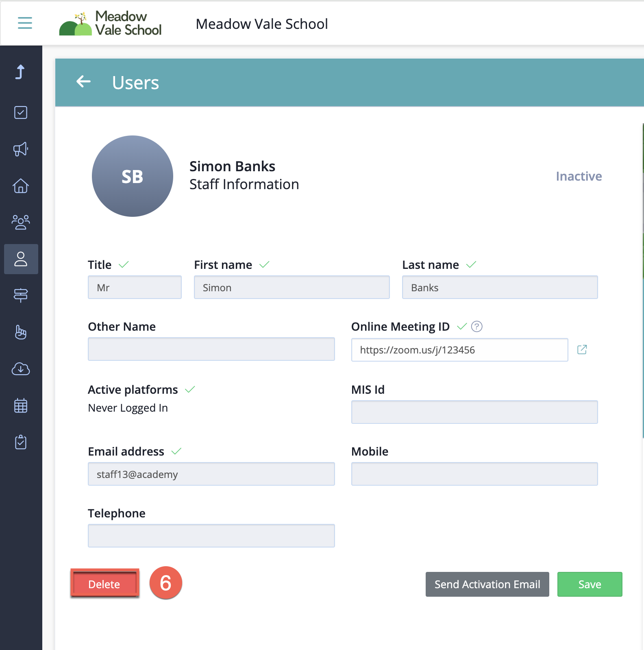The width and height of the screenshot is (644, 650).
Task: Click the cloud download sidebar icon
Action: click(x=21, y=369)
